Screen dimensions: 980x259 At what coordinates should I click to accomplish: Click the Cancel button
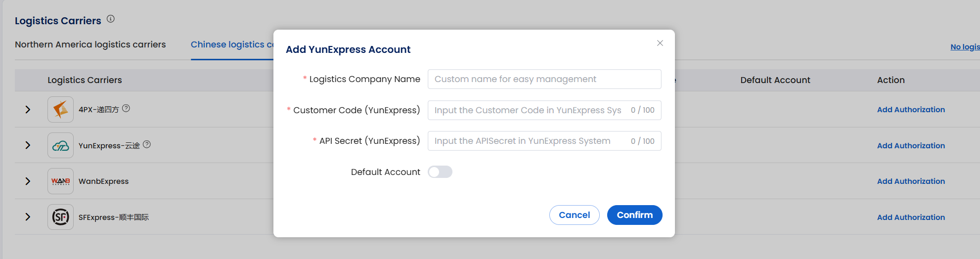pyautogui.click(x=574, y=215)
